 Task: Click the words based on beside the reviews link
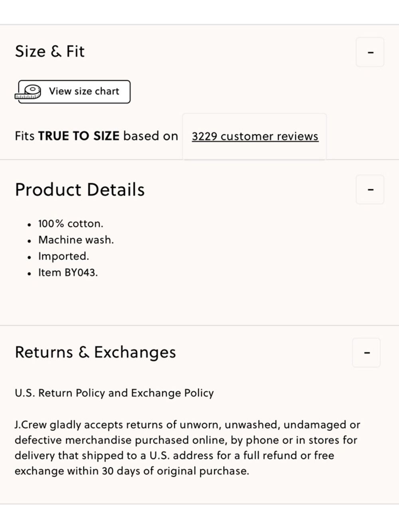150,136
